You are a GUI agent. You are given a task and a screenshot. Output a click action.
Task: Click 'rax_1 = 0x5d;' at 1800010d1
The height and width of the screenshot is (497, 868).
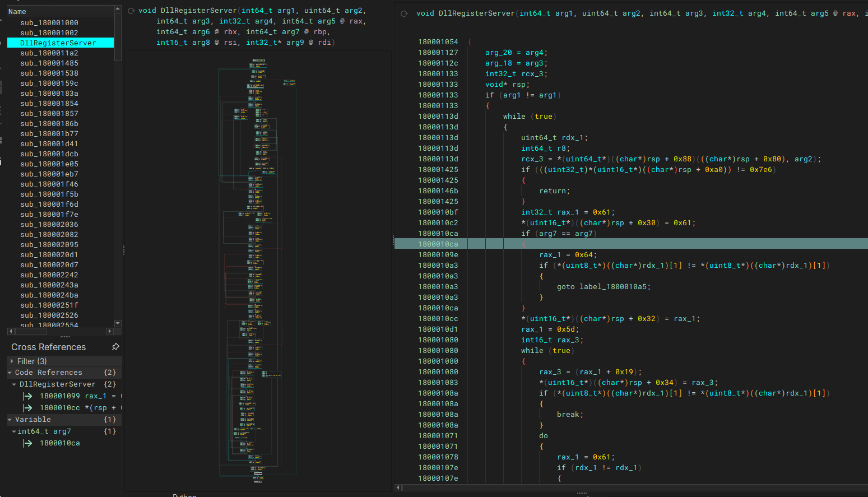click(x=550, y=329)
